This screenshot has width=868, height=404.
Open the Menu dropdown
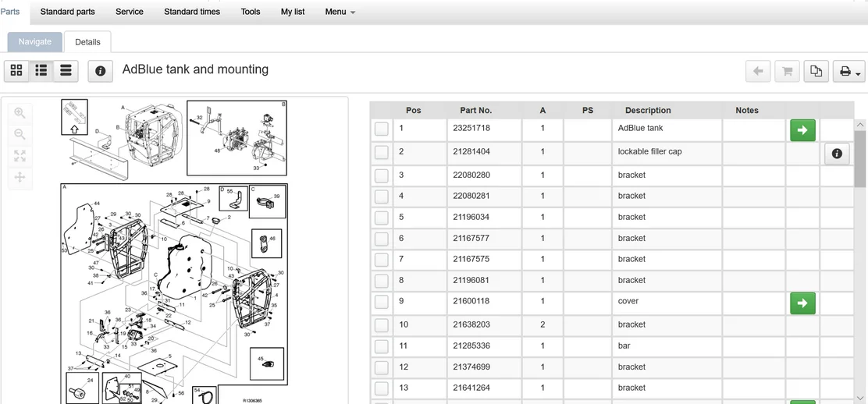click(x=340, y=12)
